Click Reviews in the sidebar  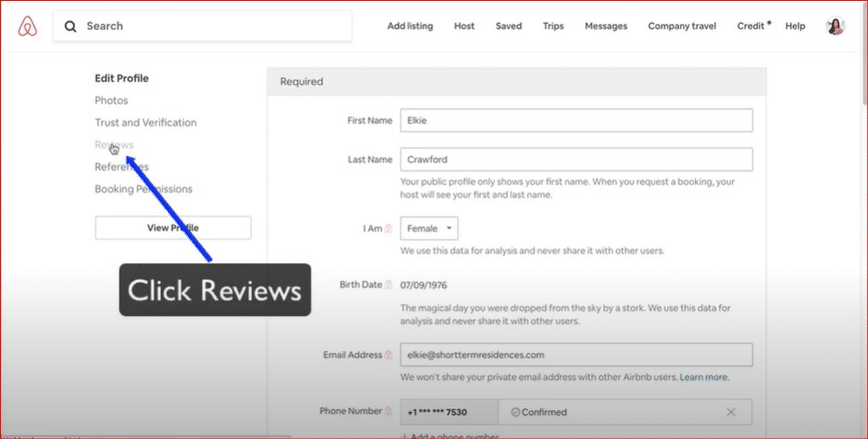coord(114,144)
